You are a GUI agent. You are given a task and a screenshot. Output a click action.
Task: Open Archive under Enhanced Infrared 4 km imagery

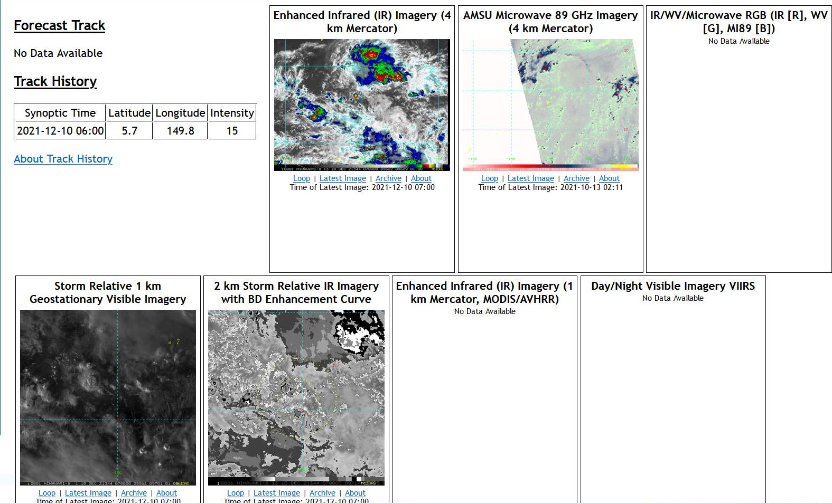pos(388,178)
